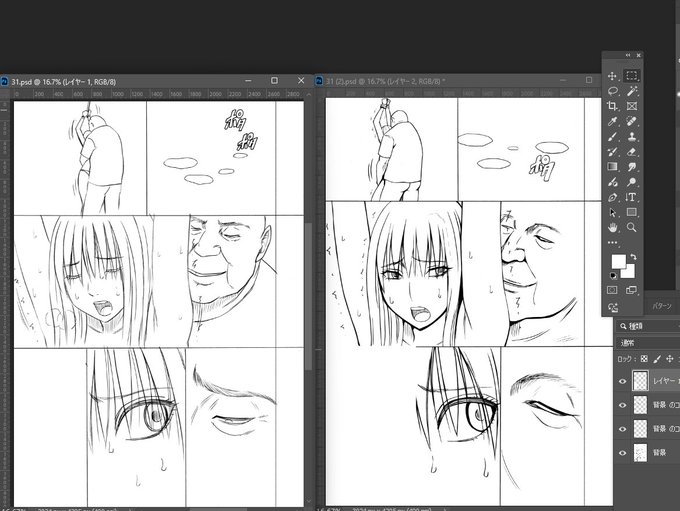680x511 pixels.
Task: Close the floating tools panel
Action: click(638, 56)
